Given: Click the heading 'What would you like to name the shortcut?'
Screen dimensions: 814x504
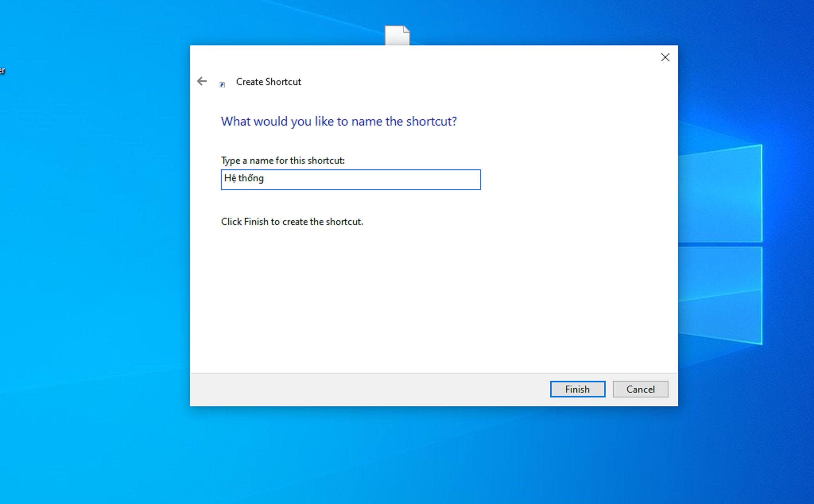Looking at the screenshot, I should tap(339, 121).
